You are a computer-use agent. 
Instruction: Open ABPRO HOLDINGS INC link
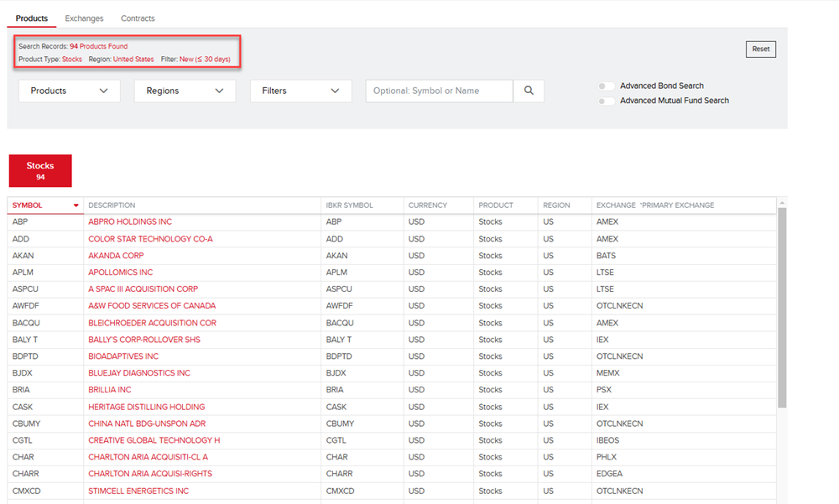point(130,222)
